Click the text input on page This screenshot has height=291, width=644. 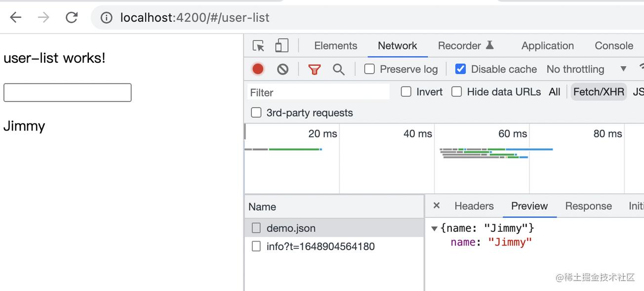click(x=67, y=93)
